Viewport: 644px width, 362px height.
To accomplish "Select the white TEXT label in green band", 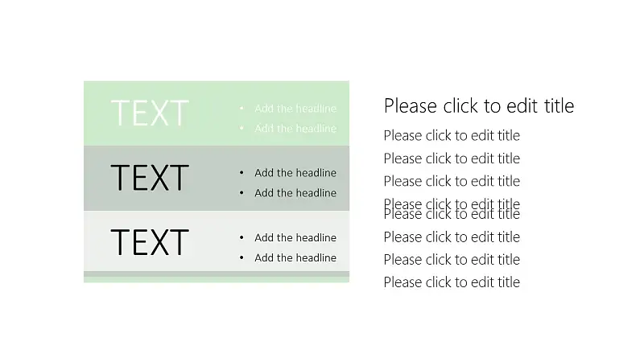I will point(150,113).
